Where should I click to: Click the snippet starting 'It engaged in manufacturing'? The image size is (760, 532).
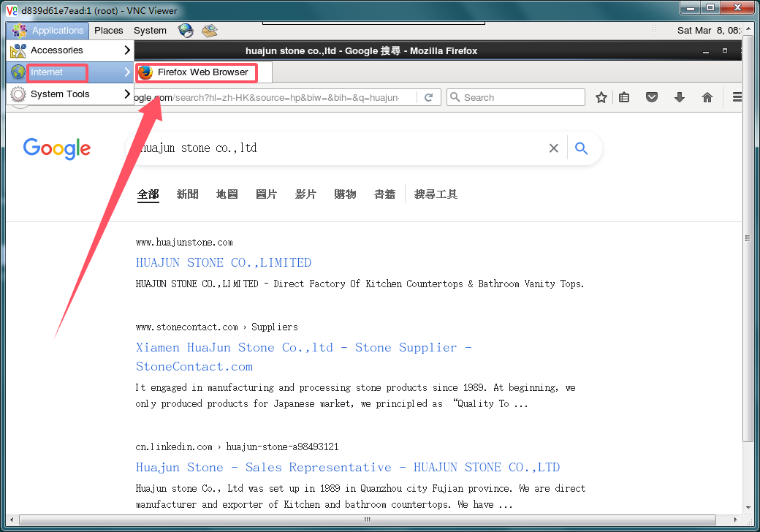[x=355, y=395]
